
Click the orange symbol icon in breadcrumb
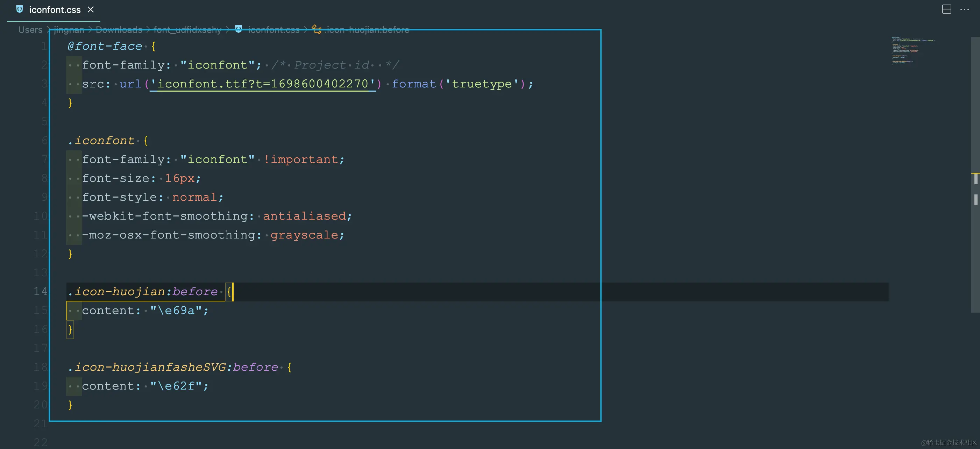tap(317, 29)
